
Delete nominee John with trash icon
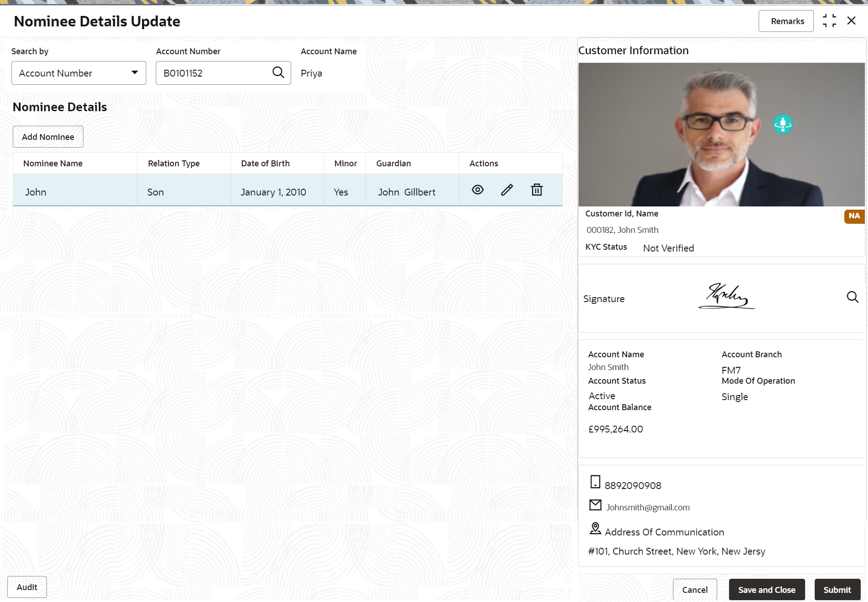point(537,190)
